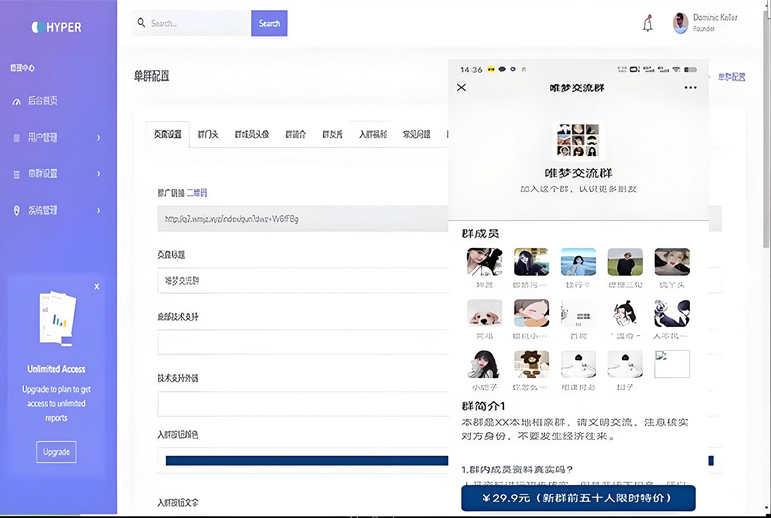Screen dimensions: 771x518
Task: Click the HYPER logo icon
Action: point(37,27)
